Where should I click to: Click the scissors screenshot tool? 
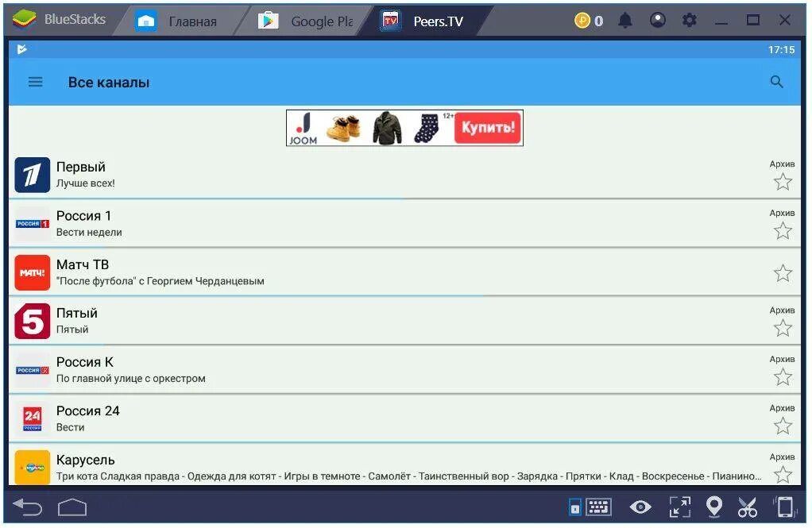coord(748,507)
